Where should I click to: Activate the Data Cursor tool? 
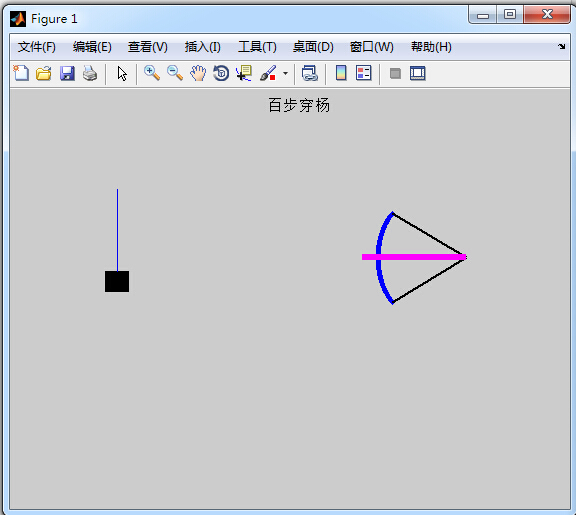pos(244,73)
